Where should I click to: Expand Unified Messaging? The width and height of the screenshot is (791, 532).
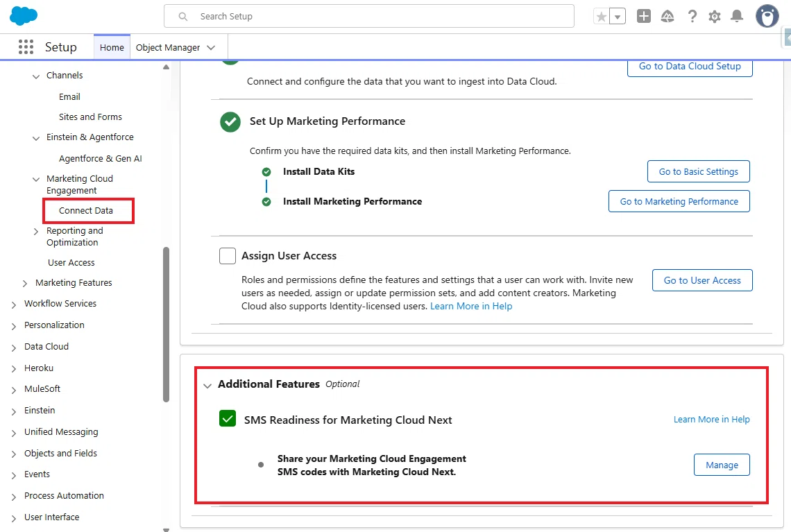(x=14, y=433)
